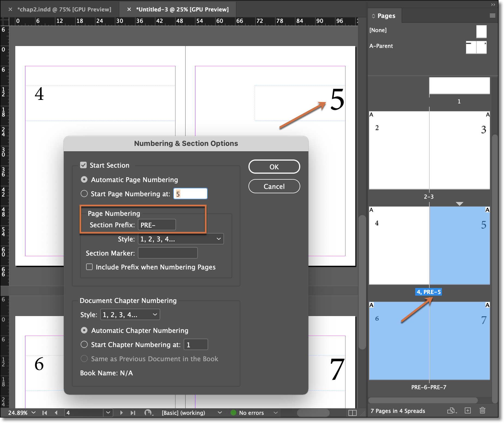This screenshot has width=504, height=423.
Task: Select Start Page Numbering at radio button
Action: click(x=84, y=194)
